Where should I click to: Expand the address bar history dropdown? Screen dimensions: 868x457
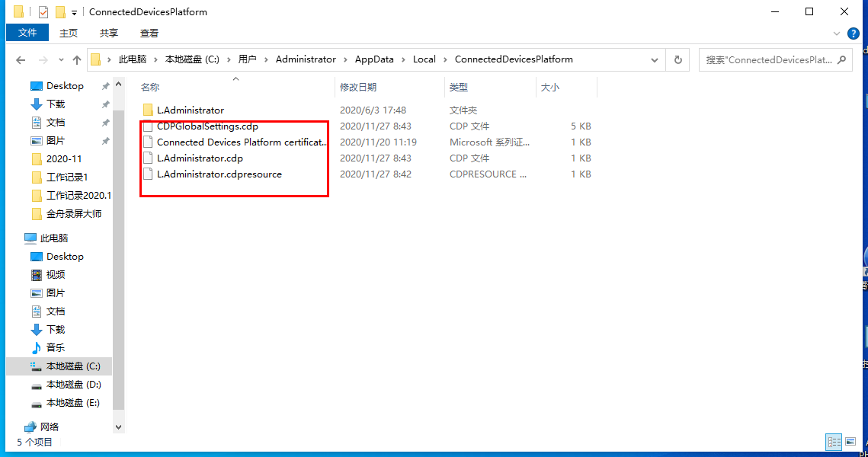[x=655, y=59]
